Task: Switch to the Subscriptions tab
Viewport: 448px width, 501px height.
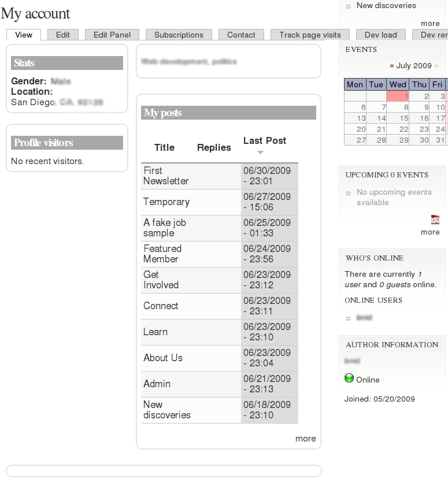Action: [x=179, y=35]
